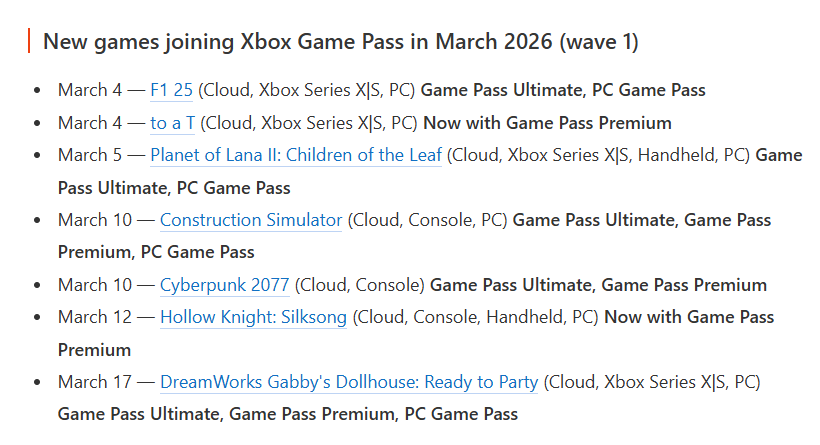820x445 pixels.
Task: Open the Hollow Knight: Silksong link
Action: (253, 317)
